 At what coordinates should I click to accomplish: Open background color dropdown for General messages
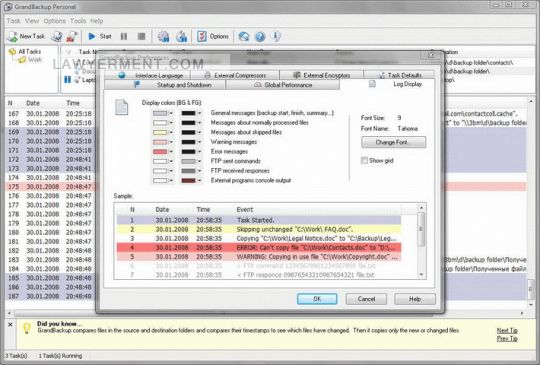click(171, 113)
